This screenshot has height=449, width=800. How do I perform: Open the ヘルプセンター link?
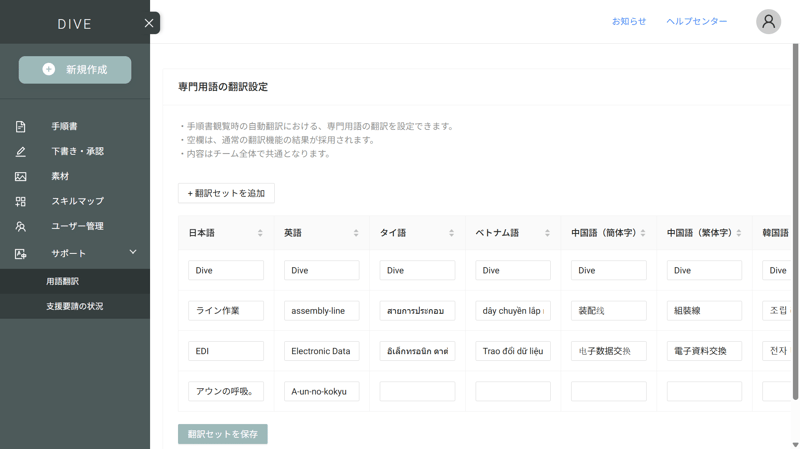click(696, 21)
